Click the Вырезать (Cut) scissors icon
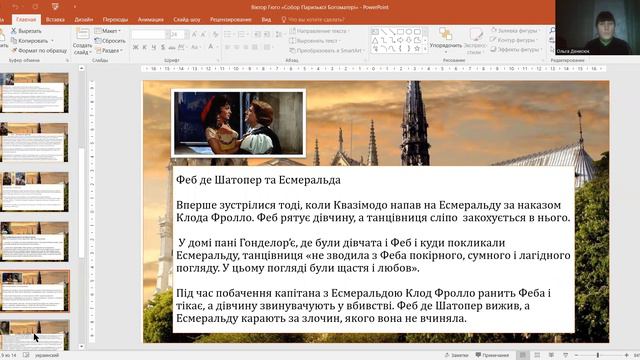Viewport: 640px width, 360px height. (14, 31)
